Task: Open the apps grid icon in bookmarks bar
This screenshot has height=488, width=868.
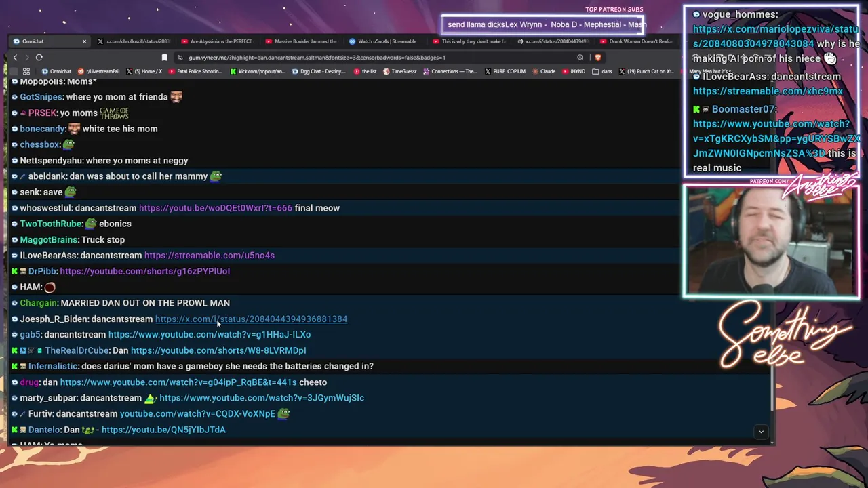Action: (x=26, y=71)
